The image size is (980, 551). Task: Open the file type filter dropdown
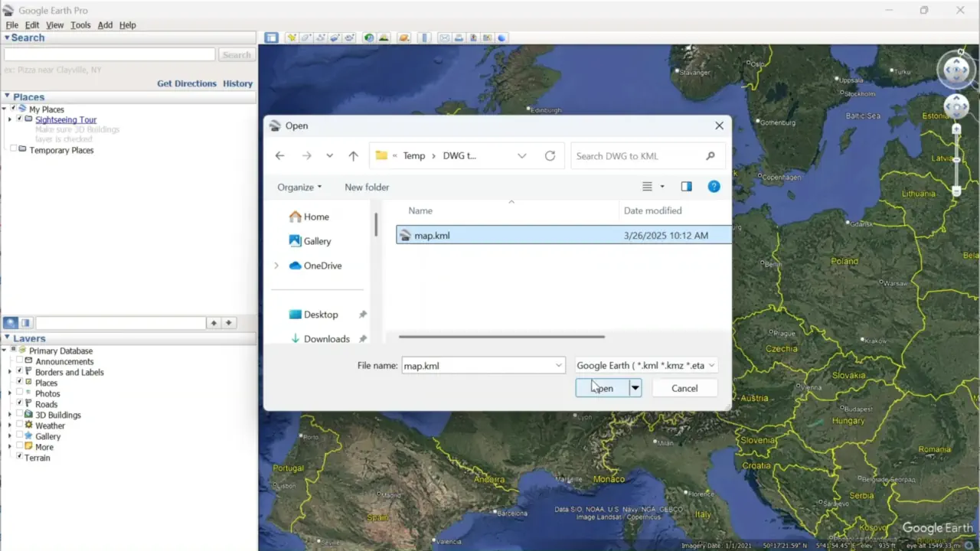[646, 366]
